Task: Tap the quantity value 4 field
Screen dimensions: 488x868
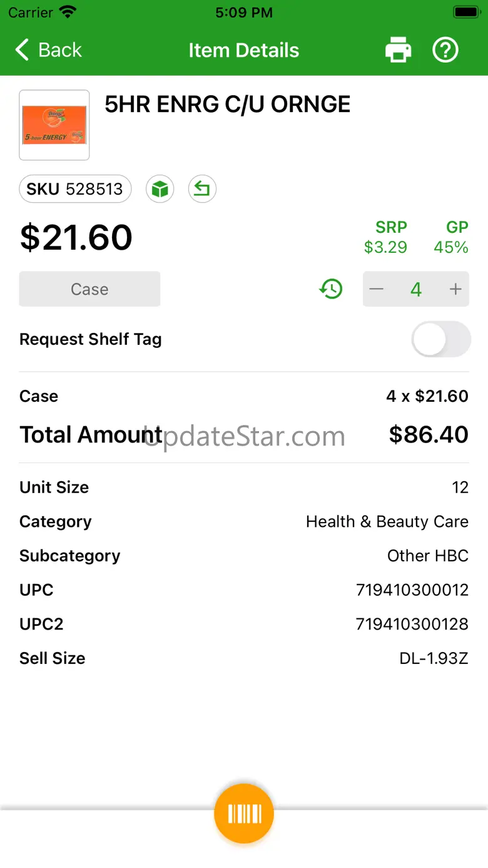Action: pyautogui.click(x=416, y=289)
